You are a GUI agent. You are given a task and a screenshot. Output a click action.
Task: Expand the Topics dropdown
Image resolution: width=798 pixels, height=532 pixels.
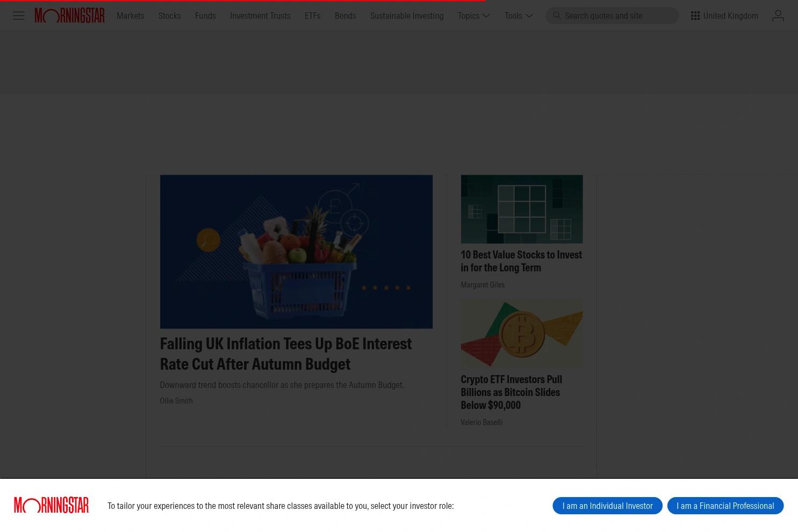pos(474,16)
